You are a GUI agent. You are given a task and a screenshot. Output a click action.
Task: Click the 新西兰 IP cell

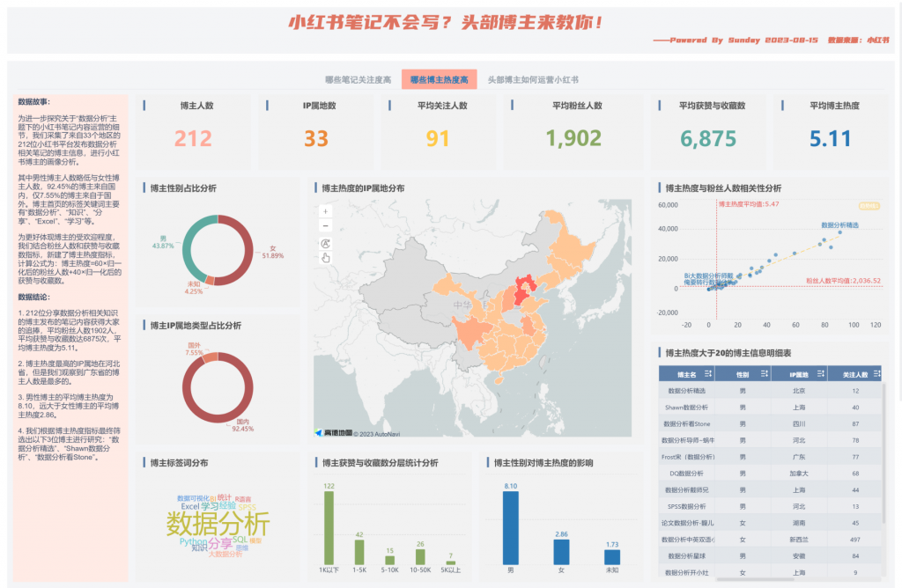coord(798,540)
